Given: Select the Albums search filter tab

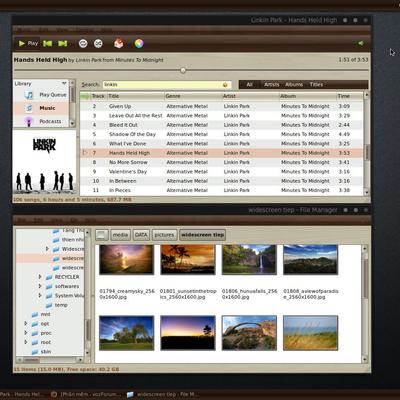Looking at the screenshot, I should click(294, 84).
